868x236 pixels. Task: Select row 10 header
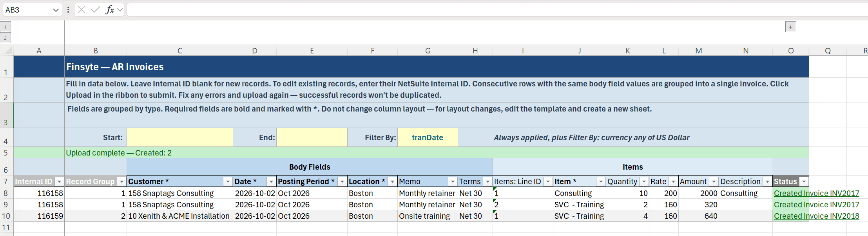[x=6, y=216]
